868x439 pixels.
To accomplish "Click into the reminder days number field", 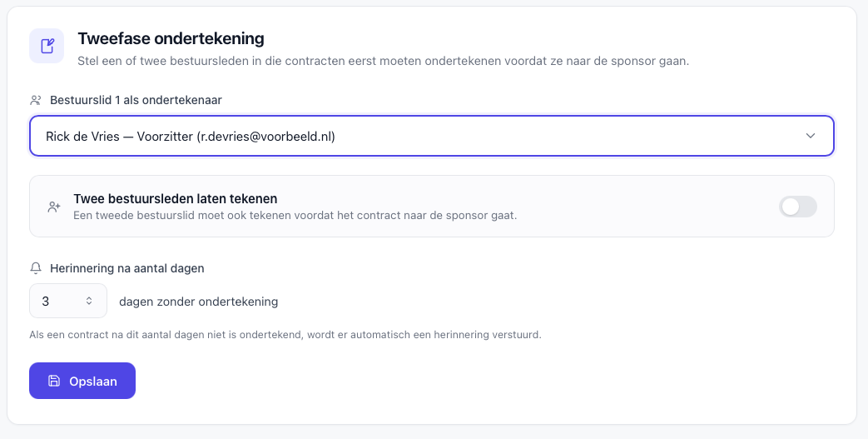I will click(x=68, y=301).
